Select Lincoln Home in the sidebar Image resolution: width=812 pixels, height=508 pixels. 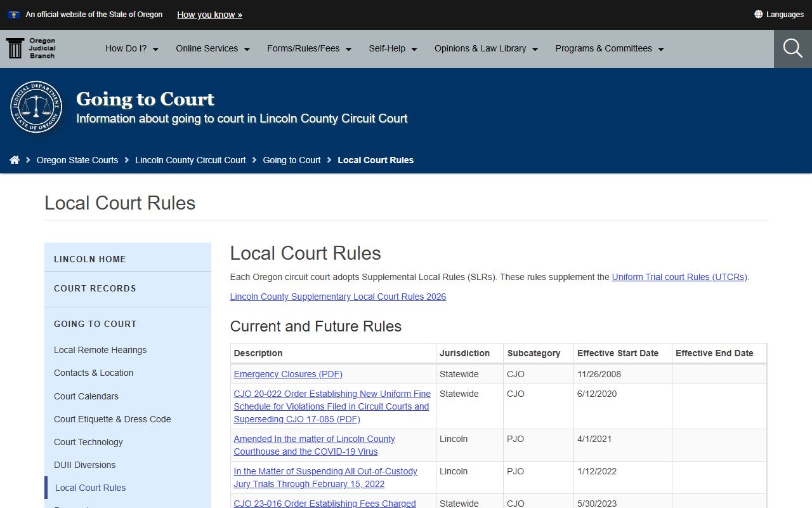click(x=128, y=259)
